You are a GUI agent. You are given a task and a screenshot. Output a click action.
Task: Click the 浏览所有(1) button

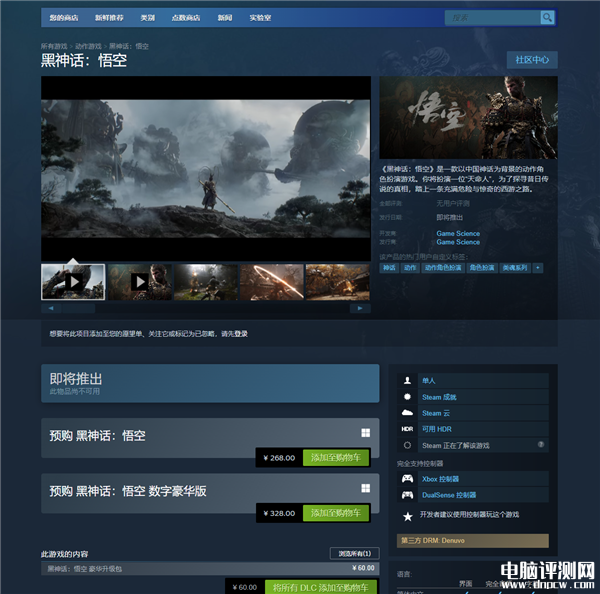355,553
